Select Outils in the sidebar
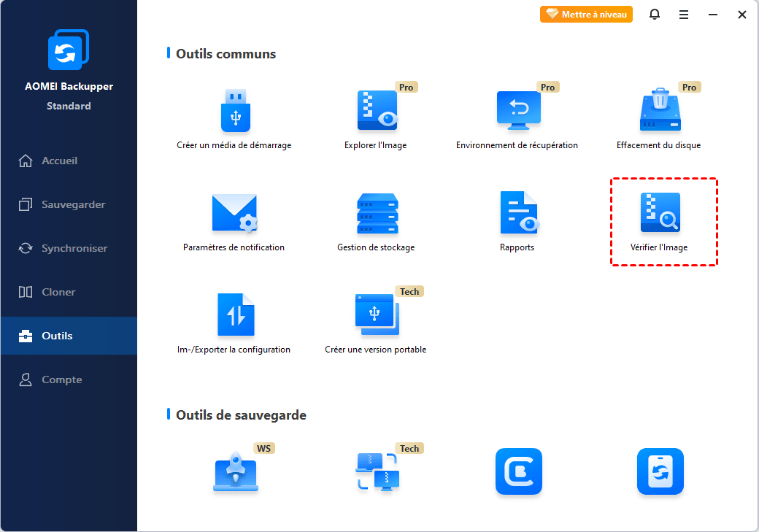 click(x=69, y=336)
